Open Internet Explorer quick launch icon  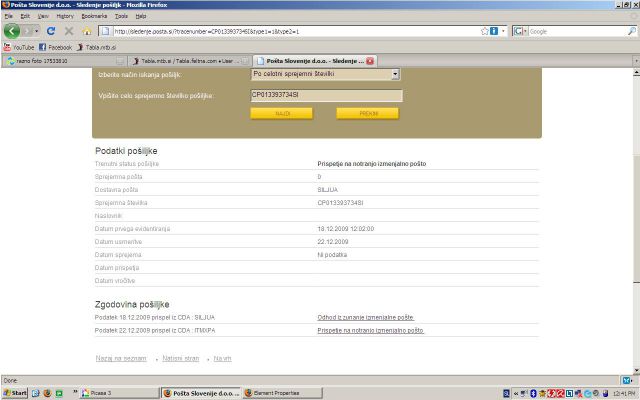point(36,393)
